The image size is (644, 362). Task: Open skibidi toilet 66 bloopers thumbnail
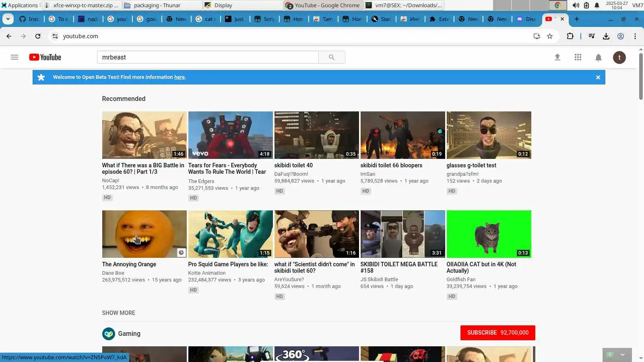coord(403,135)
